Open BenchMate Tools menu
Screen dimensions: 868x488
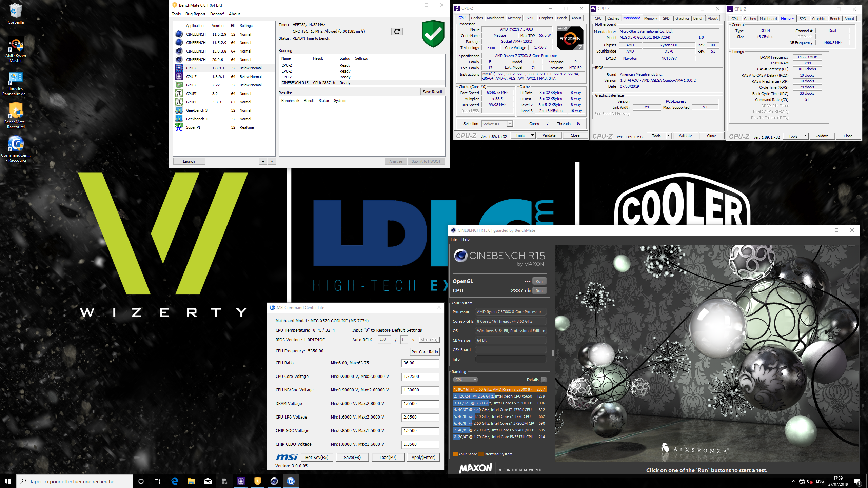tap(176, 14)
